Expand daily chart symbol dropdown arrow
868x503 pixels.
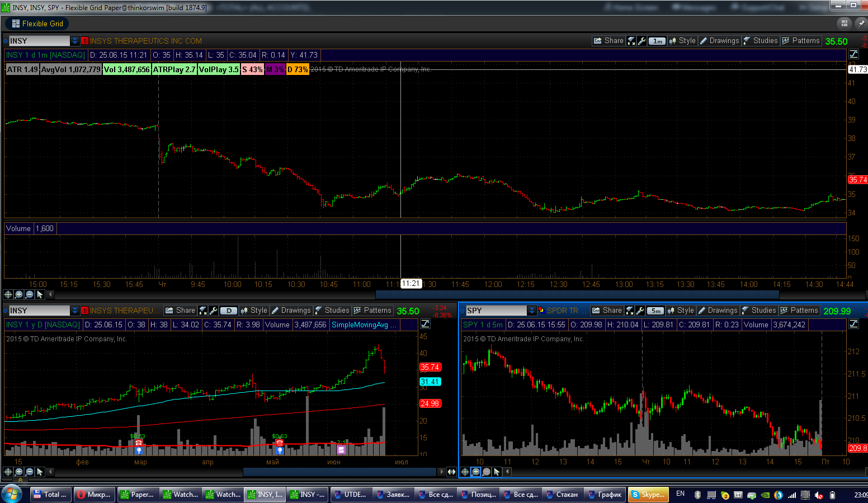point(75,311)
